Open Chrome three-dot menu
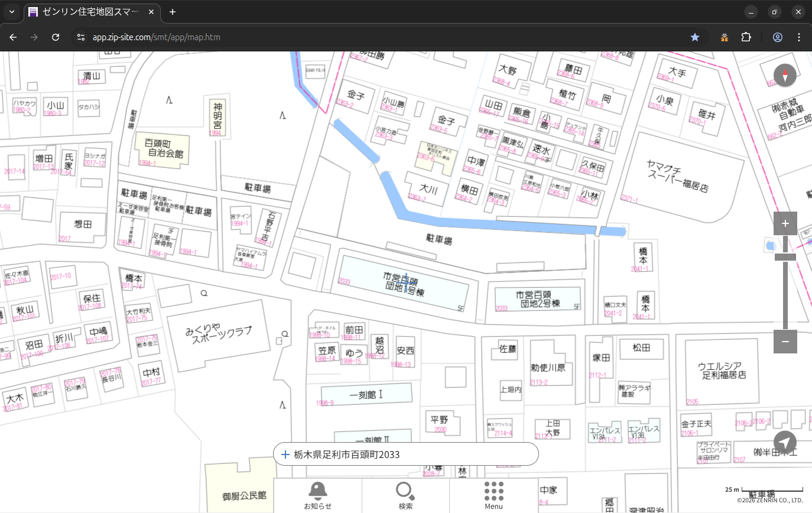Image resolution: width=812 pixels, height=513 pixels. click(799, 37)
